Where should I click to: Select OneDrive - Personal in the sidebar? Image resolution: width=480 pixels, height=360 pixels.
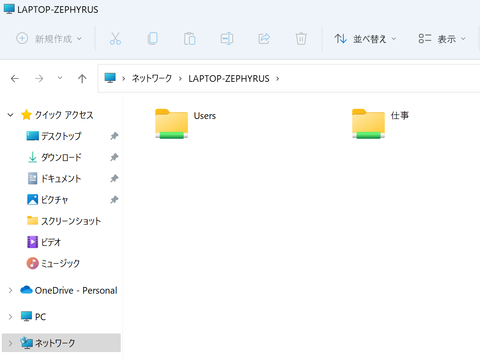69,290
